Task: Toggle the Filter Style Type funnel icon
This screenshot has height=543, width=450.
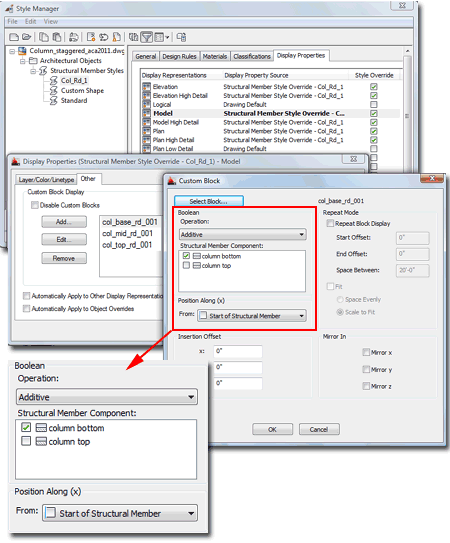Action: (x=147, y=37)
